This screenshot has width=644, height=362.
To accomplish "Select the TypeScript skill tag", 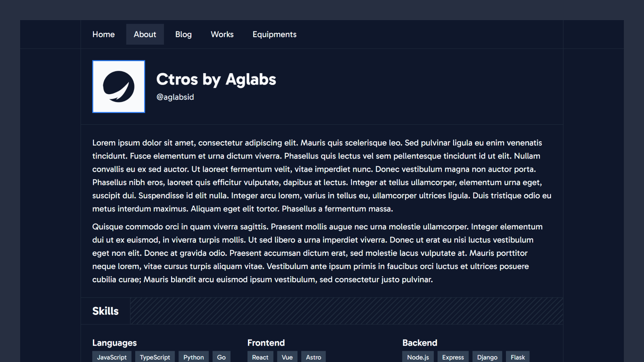I will point(155,357).
